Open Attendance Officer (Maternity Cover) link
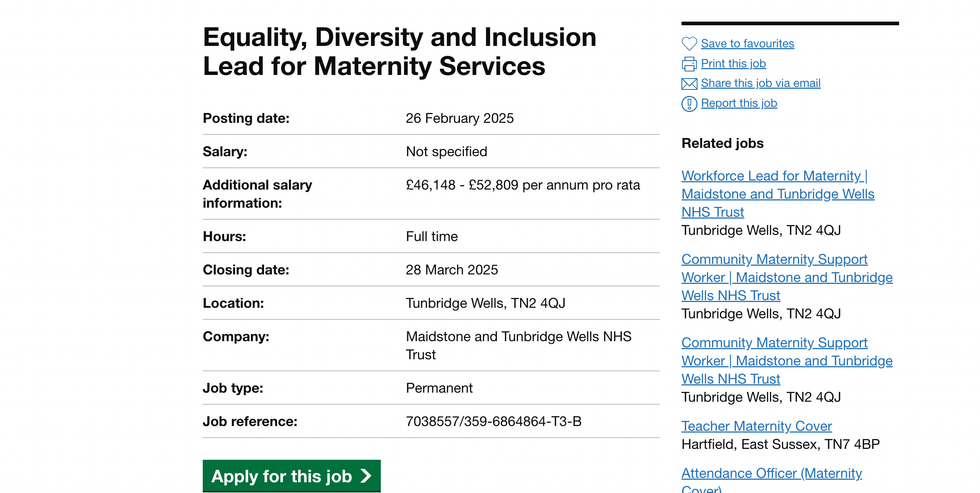The height and width of the screenshot is (493, 980). [771, 474]
